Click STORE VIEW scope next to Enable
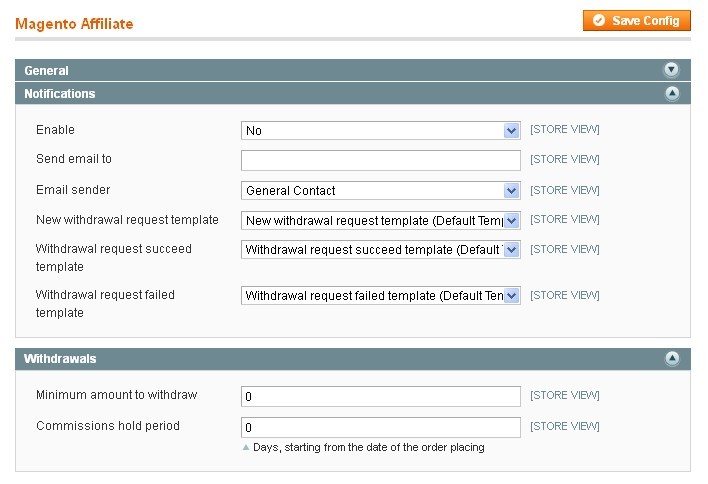 tap(564, 130)
